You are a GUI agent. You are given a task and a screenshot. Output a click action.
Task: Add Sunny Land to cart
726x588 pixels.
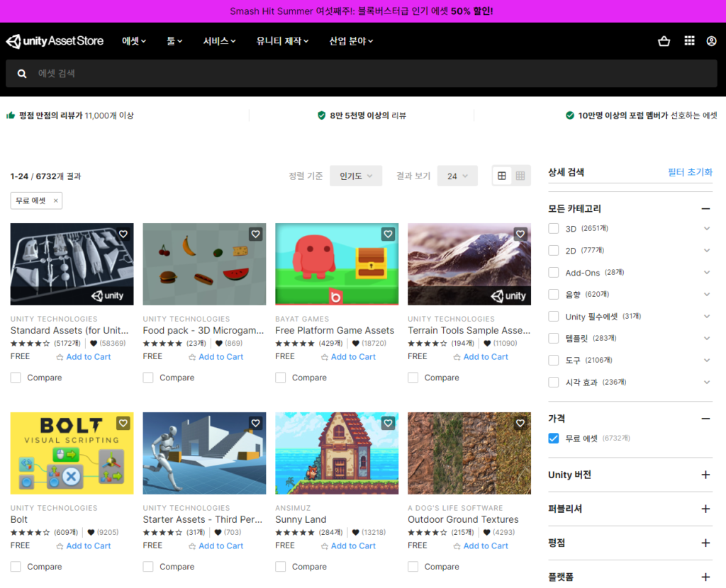348,546
